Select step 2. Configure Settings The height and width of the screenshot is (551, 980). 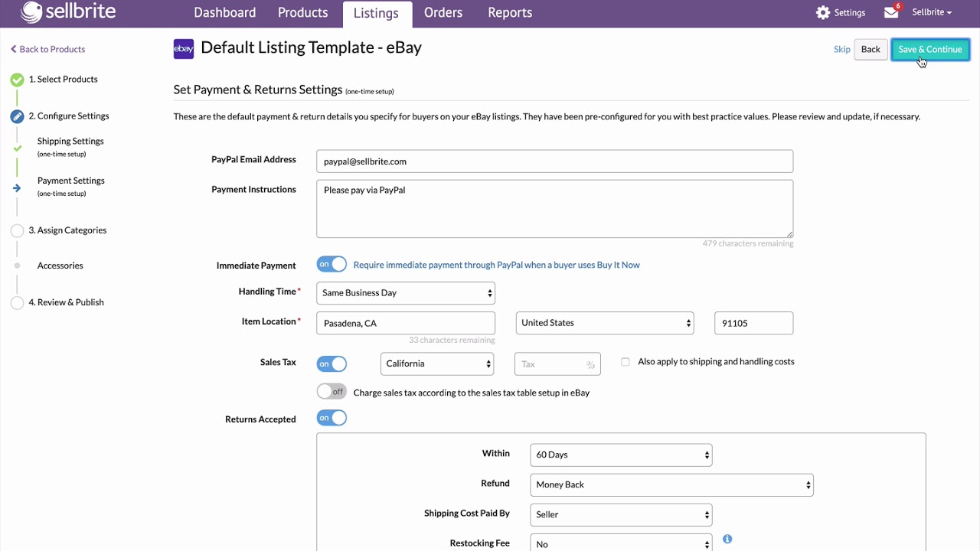click(69, 116)
